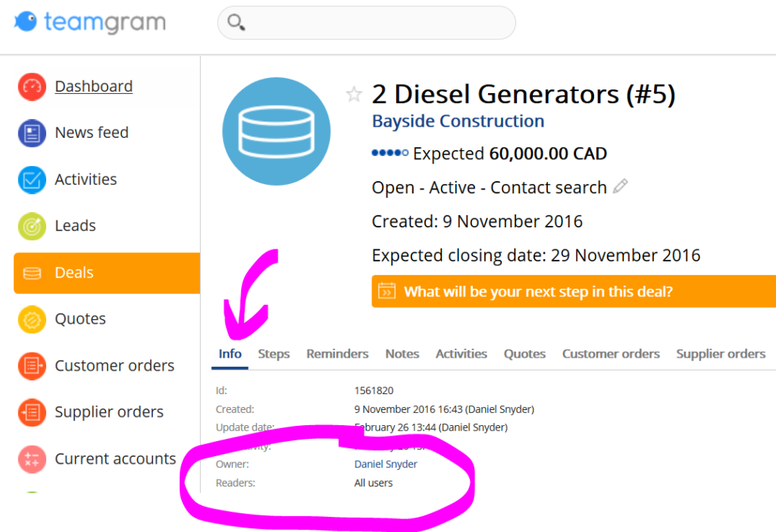This screenshot has height=532, width=776.
Task: Open Dashboard via its red gauge icon
Action: [32, 86]
